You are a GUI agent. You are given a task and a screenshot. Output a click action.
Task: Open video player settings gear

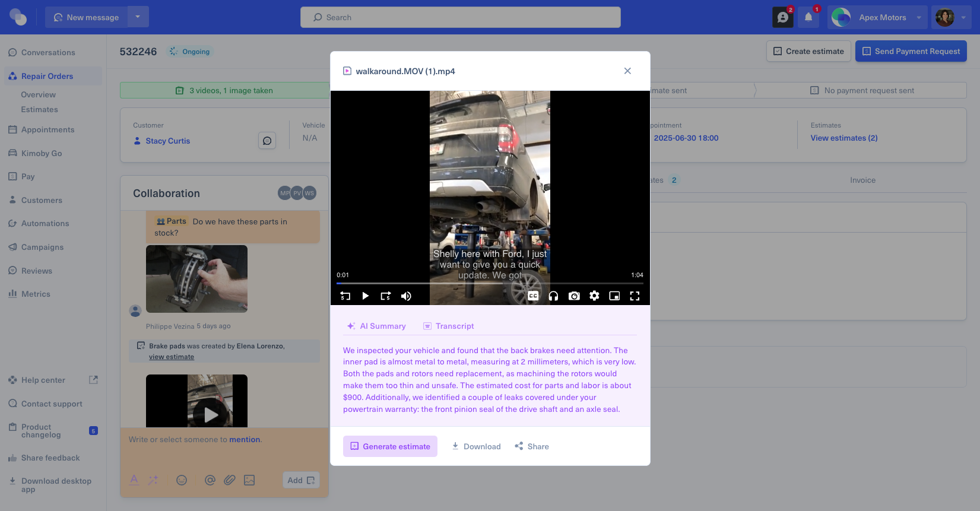point(594,296)
